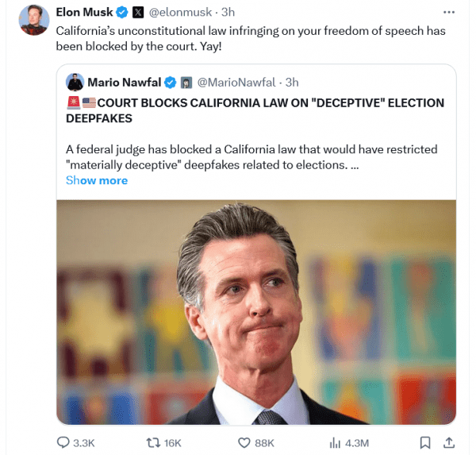Open Elon Musk's profile avatar
The height and width of the screenshot is (455, 476).
tap(33, 20)
